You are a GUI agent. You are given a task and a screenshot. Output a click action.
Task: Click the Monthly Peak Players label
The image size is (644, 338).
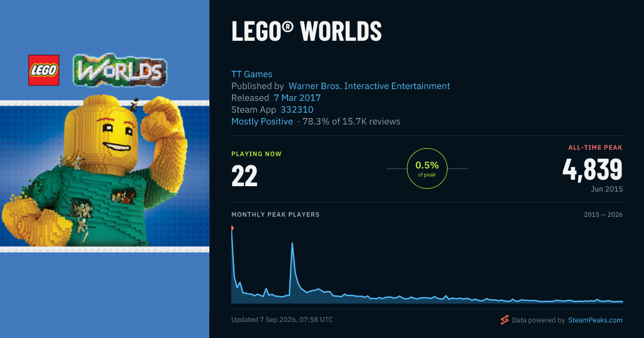(275, 215)
